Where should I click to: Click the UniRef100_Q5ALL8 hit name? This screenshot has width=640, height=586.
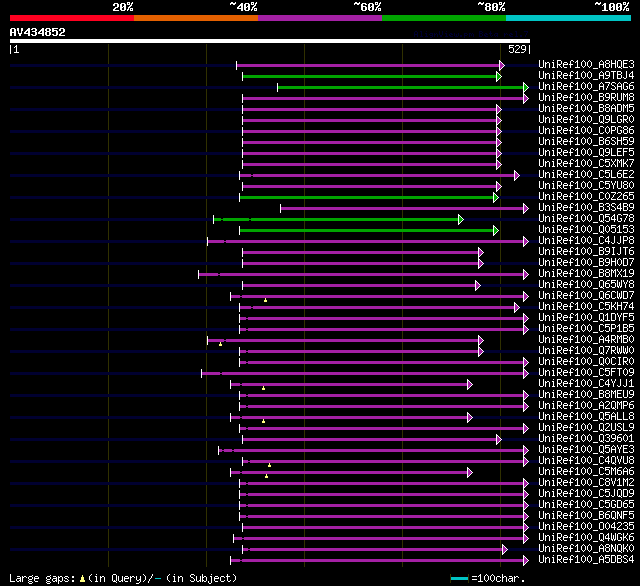pos(586,417)
